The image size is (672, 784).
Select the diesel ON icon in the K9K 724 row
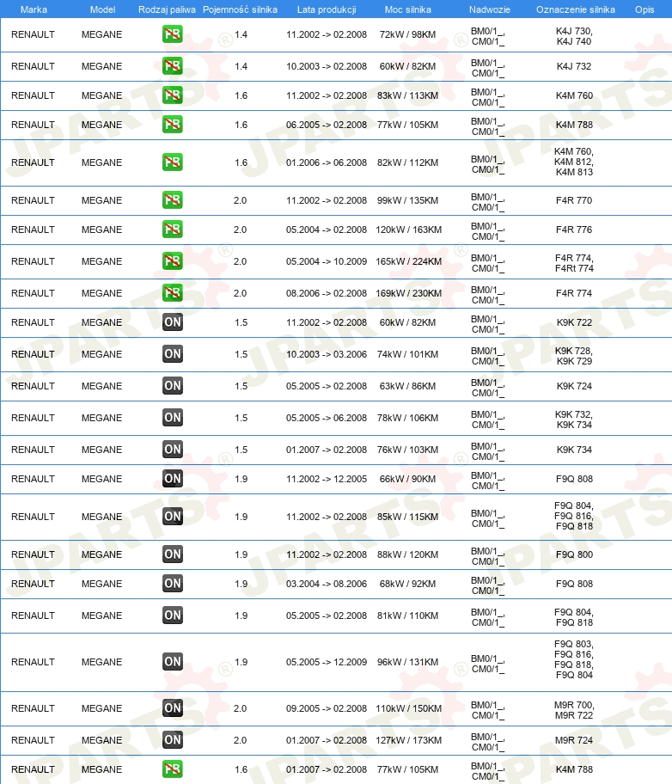[173, 385]
